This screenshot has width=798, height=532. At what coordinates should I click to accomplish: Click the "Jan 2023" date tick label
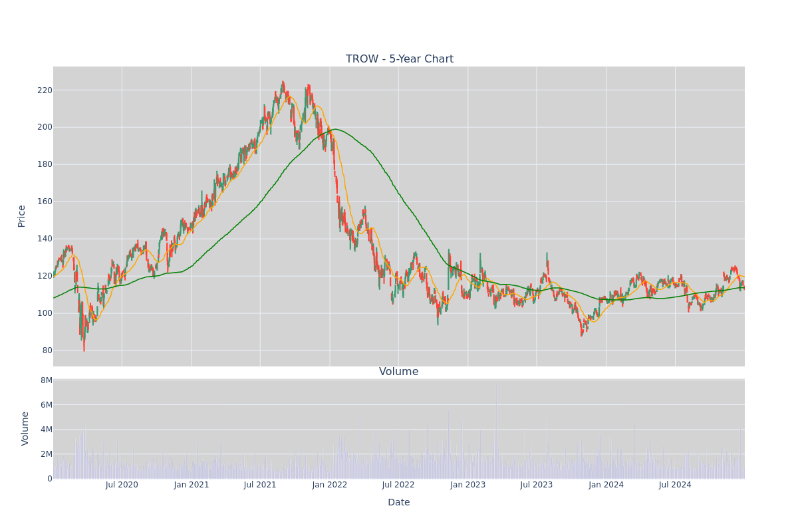point(468,485)
